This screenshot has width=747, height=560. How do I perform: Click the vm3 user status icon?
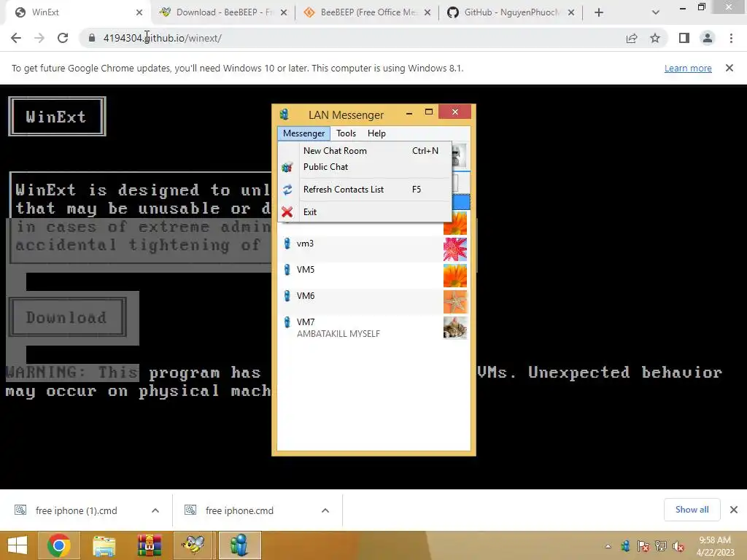[287, 244]
